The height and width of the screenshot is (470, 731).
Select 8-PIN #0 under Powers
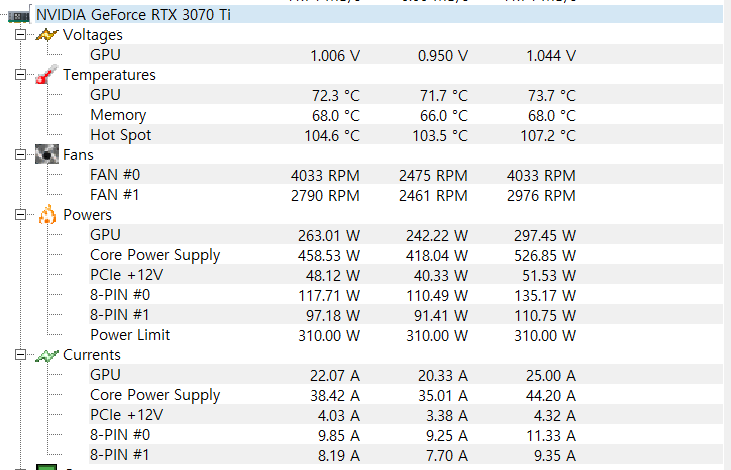click(x=406, y=295)
